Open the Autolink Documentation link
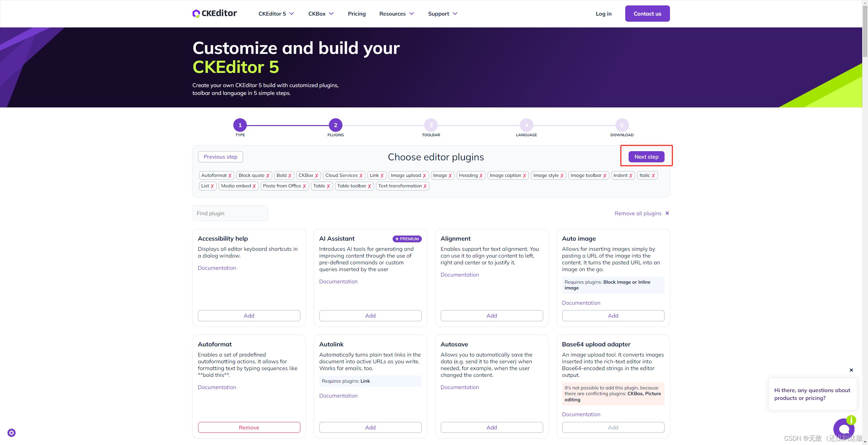The image size is (868, 445). click(338, 396)
